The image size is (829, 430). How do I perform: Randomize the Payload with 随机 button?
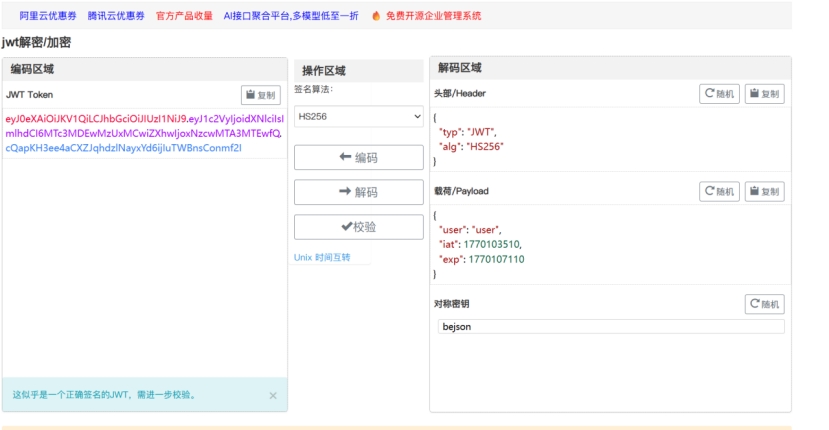(x=719, y=191)
